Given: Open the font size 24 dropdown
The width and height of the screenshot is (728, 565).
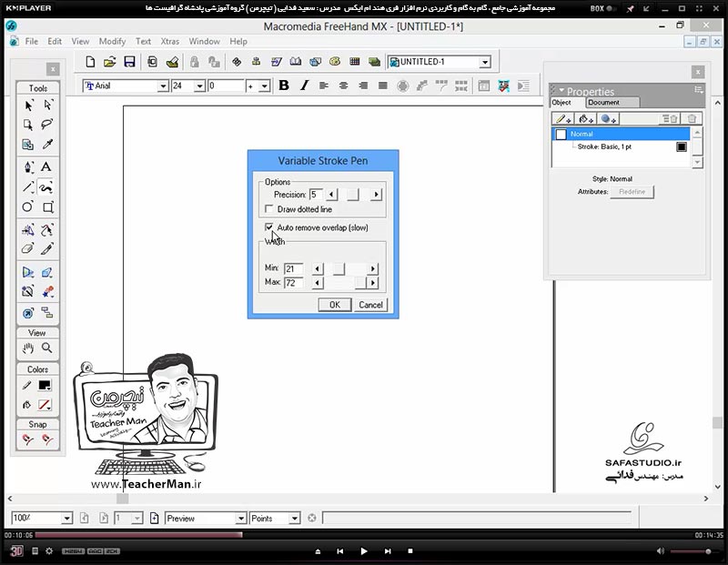Looking at the screenshot, I should click(199, 86).
